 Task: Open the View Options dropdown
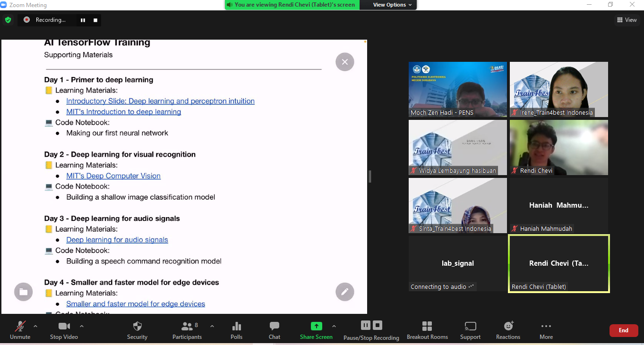click(392, 5)
